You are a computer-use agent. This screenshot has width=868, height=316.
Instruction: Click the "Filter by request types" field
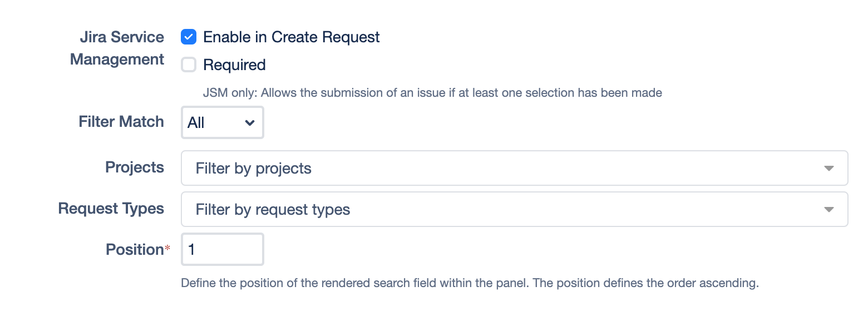[501, 209]
